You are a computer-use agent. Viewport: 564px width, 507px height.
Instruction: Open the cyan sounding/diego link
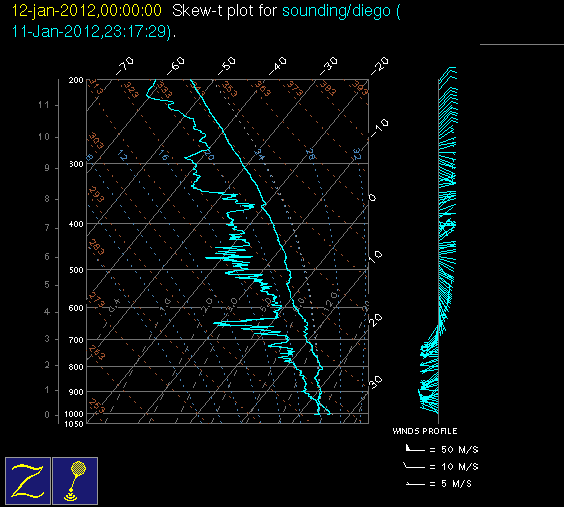pyautogui.click(x=341, y=11)
